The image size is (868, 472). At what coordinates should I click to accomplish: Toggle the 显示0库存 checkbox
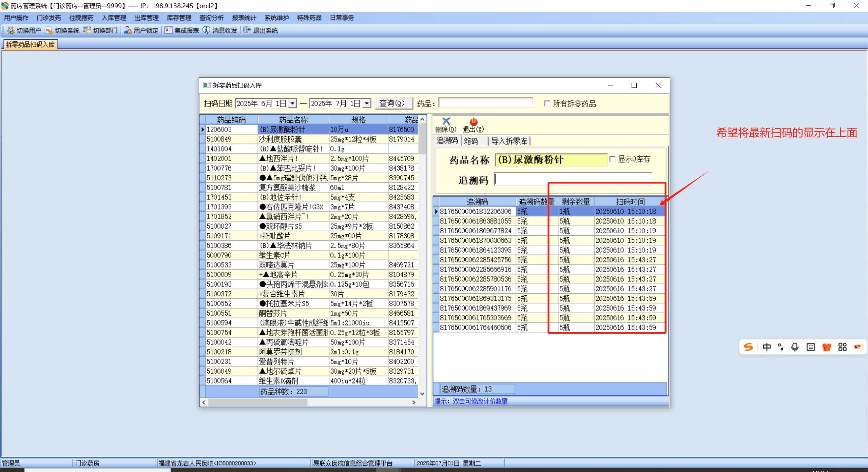[612, 159]
